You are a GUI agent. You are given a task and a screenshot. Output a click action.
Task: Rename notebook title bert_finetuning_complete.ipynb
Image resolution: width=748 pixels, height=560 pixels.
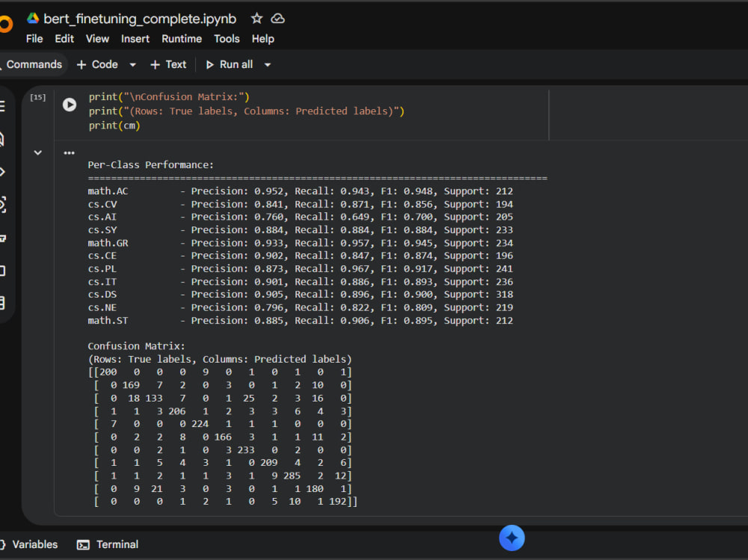[x=140, y=19]
